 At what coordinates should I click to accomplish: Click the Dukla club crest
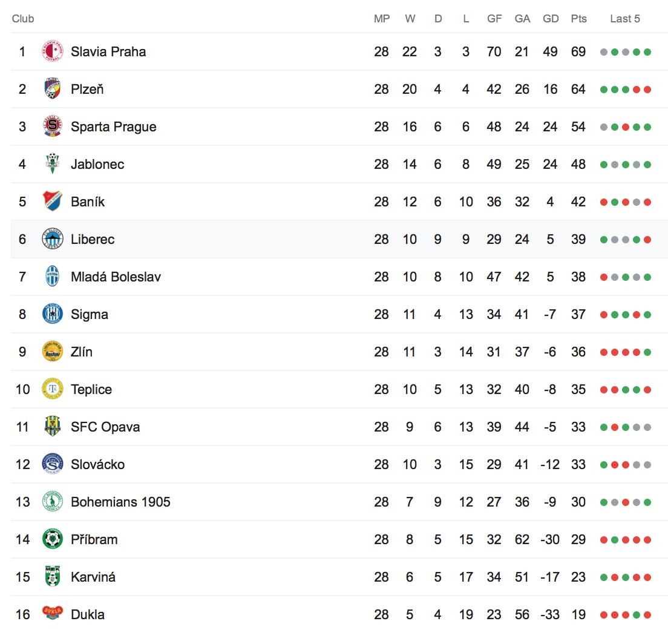click(53, 613)
